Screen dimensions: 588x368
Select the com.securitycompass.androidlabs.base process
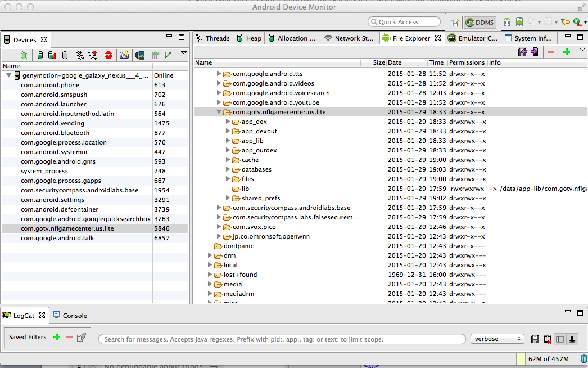(x=95, y=190)
